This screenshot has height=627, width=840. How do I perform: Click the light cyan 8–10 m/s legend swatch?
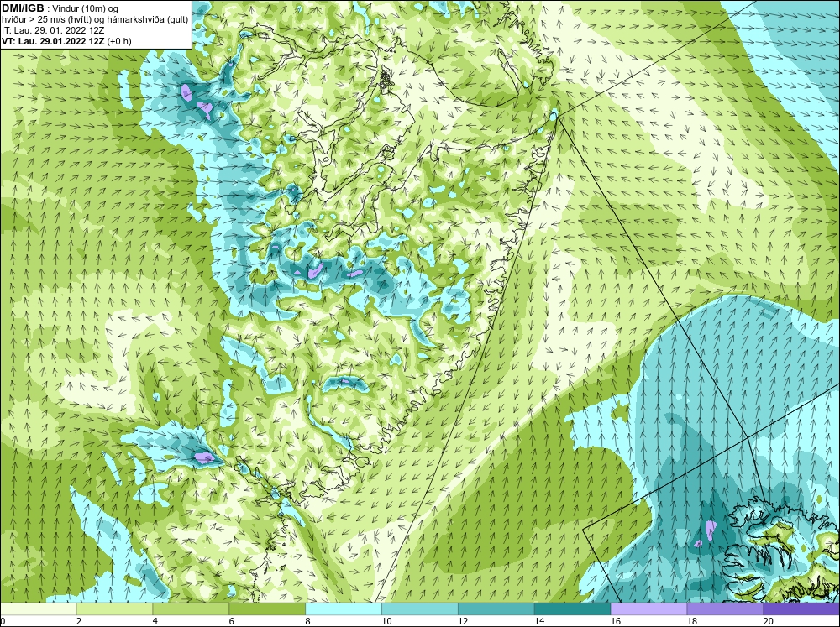coord(344,609)
